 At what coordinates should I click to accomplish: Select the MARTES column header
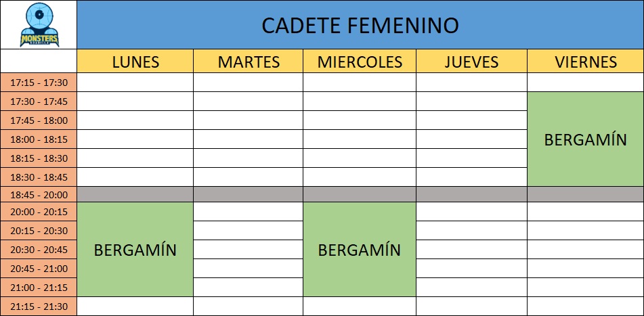tap(249, 62)
